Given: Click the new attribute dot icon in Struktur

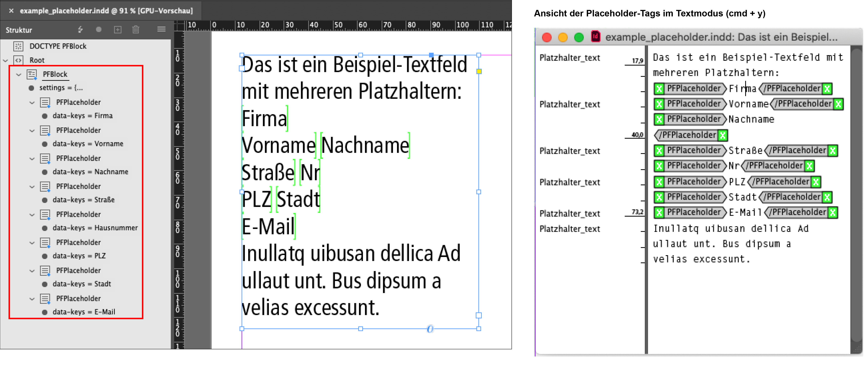Looking at the screenshot, I should (x=99, y=30).
